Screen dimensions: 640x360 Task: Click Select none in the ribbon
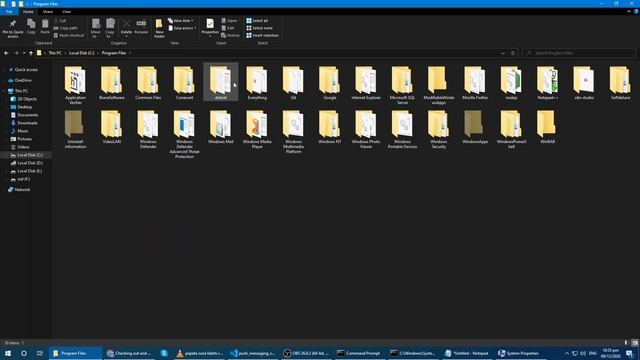click(x=259, y=28)
